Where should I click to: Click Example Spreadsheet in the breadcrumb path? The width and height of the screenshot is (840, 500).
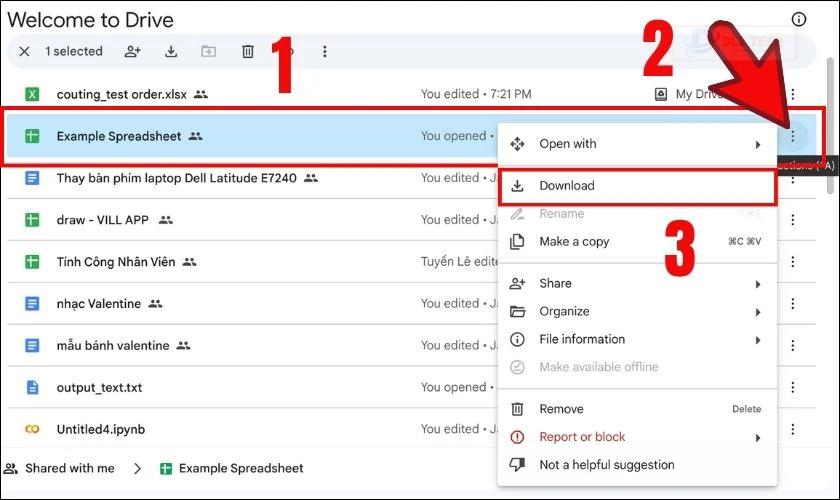point(241,468)
